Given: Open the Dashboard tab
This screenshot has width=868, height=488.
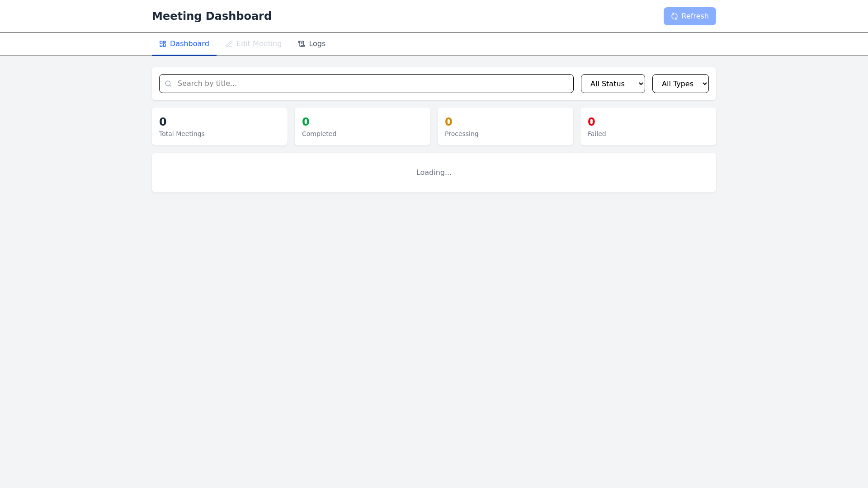Looking at the screenshot, I should 184,44.
